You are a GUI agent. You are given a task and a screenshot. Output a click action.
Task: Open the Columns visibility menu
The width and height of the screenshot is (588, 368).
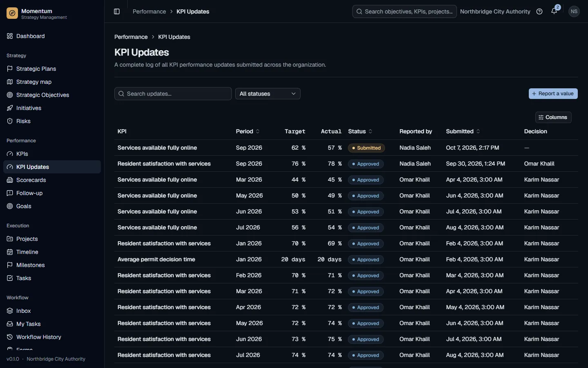(553, 117)
